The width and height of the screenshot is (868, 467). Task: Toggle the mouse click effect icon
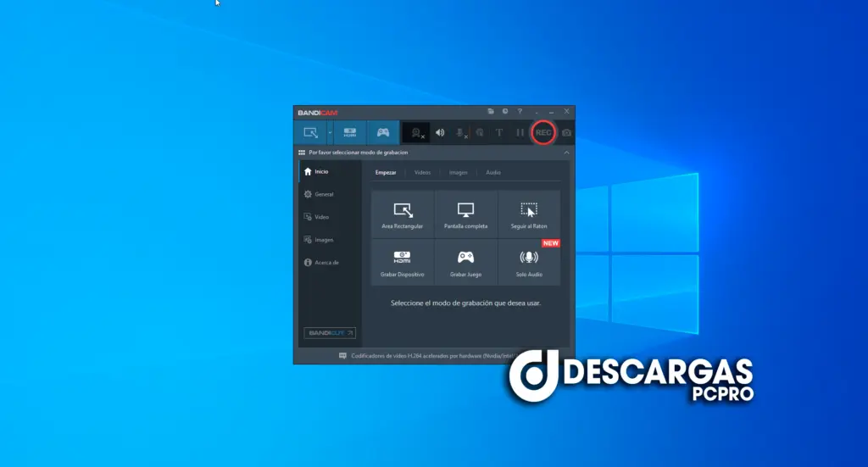click(x=480, y=133)
